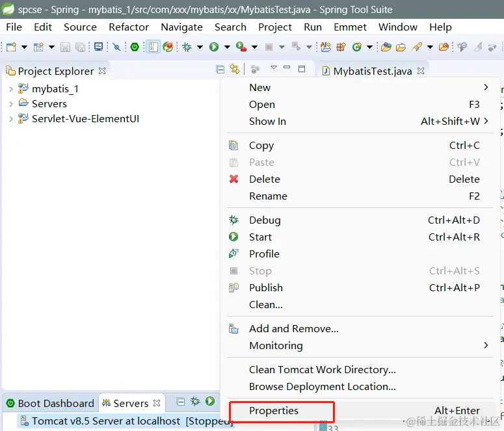
Task: Select the mybatis_1 project
Action: [x=55, y=88]
